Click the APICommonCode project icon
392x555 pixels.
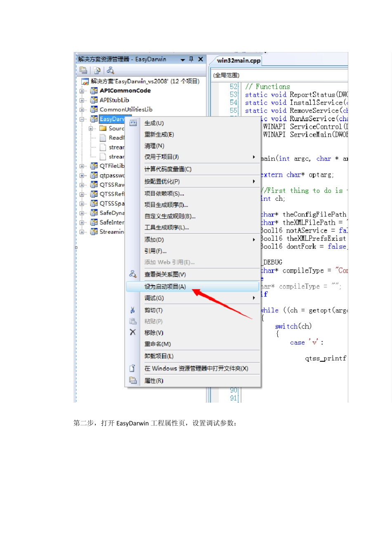coord(94,90)
